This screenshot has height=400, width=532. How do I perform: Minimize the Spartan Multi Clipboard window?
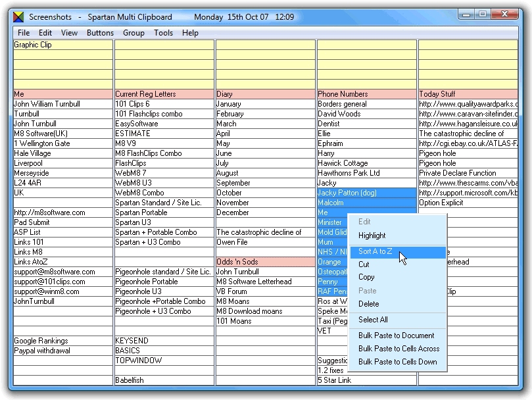466,14
